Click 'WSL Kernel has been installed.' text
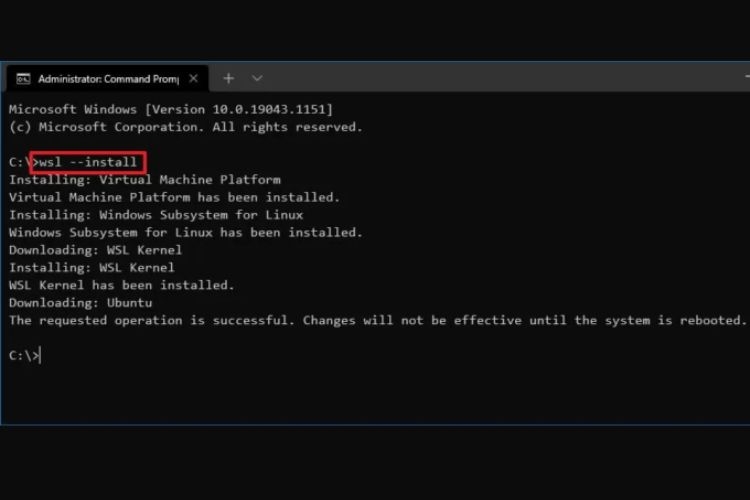 [122, 286]
